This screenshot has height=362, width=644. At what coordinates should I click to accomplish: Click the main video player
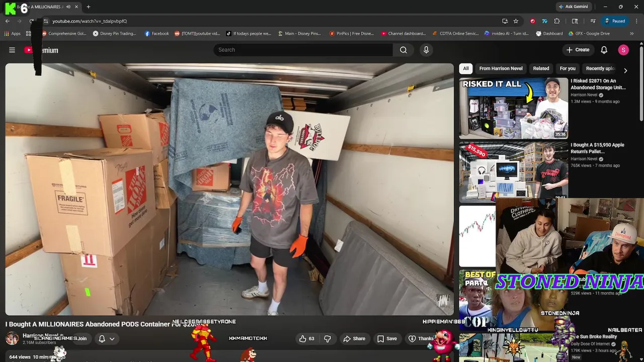tap(229, 190)
